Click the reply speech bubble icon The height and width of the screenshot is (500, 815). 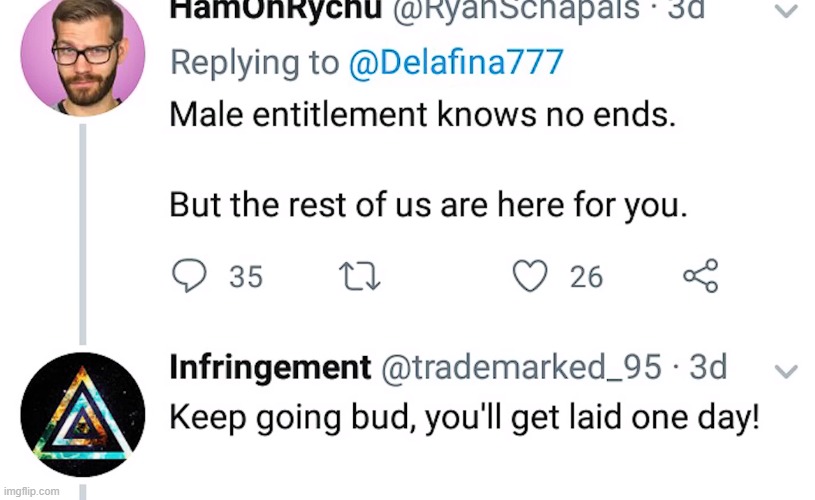coord(189,276)
